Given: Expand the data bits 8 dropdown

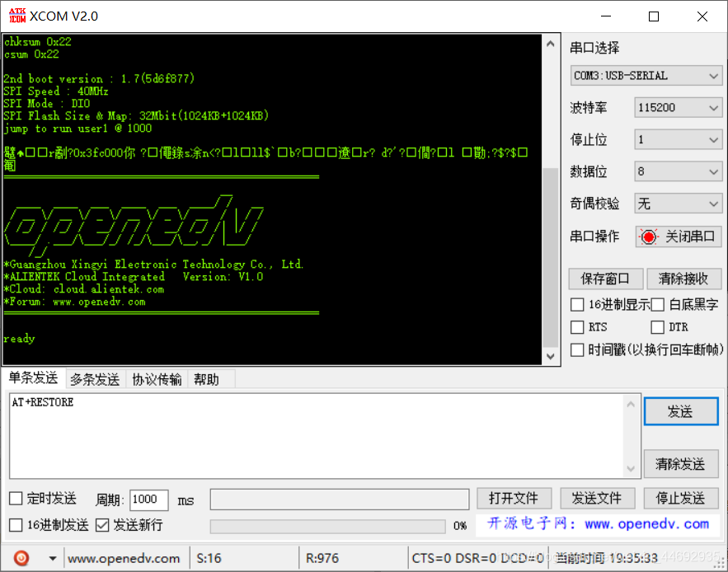Looking at the screenshot, I should (x=678, y=171).
